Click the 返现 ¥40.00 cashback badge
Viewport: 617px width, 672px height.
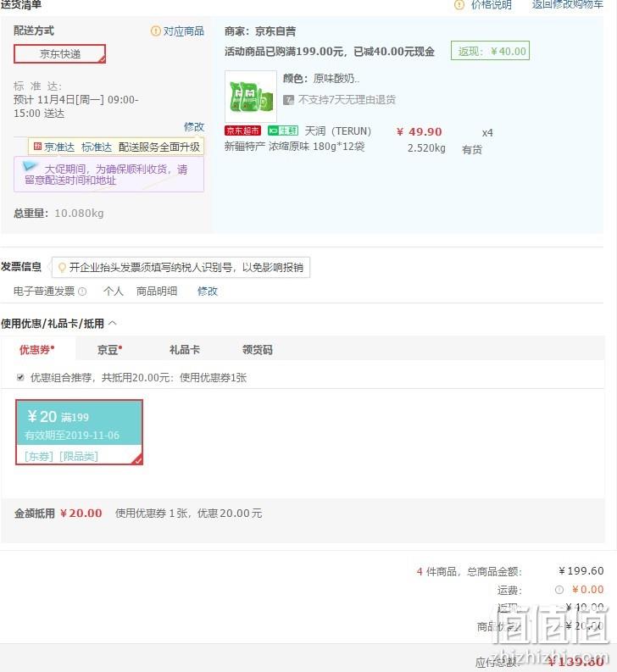click(x=490, y=51)
